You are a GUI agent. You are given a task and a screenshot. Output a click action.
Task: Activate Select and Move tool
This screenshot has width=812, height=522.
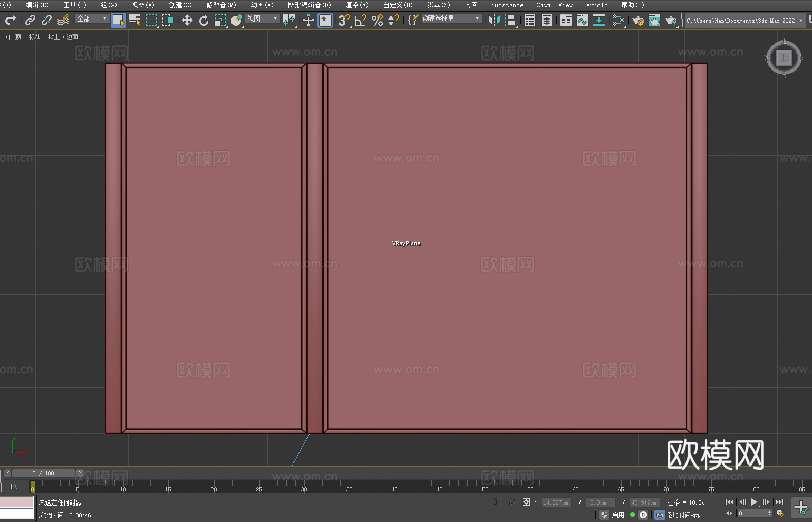tap(187, 21)
